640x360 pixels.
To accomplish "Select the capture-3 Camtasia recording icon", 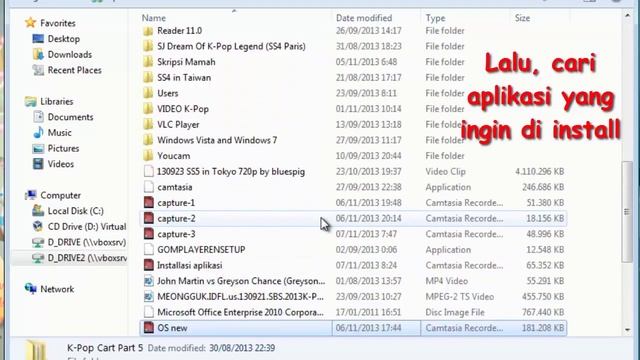I will (x=149, y=234).
